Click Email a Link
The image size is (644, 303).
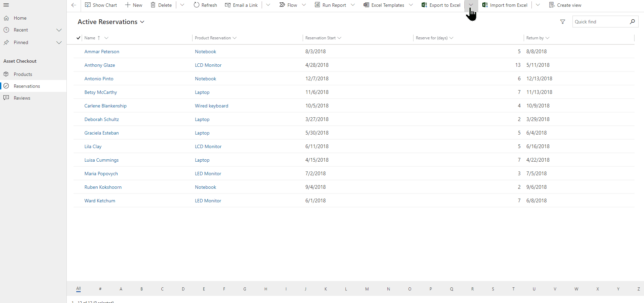(x=241, y=5)
